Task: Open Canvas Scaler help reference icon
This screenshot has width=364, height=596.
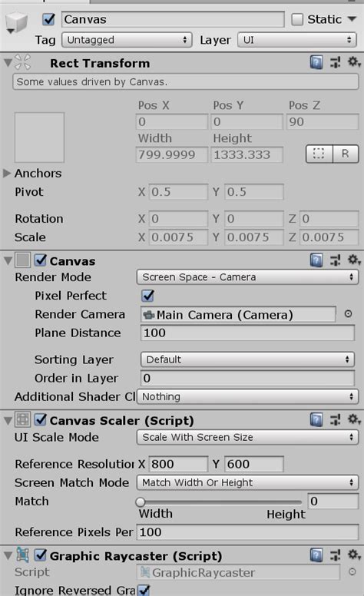Action: [x=316, y=420]
